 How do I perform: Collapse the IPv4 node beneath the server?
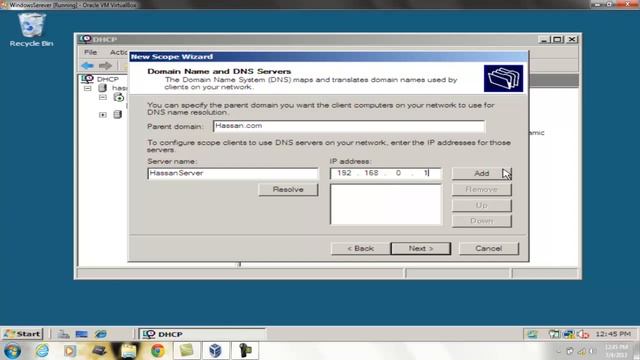click(x=103, y=98)
